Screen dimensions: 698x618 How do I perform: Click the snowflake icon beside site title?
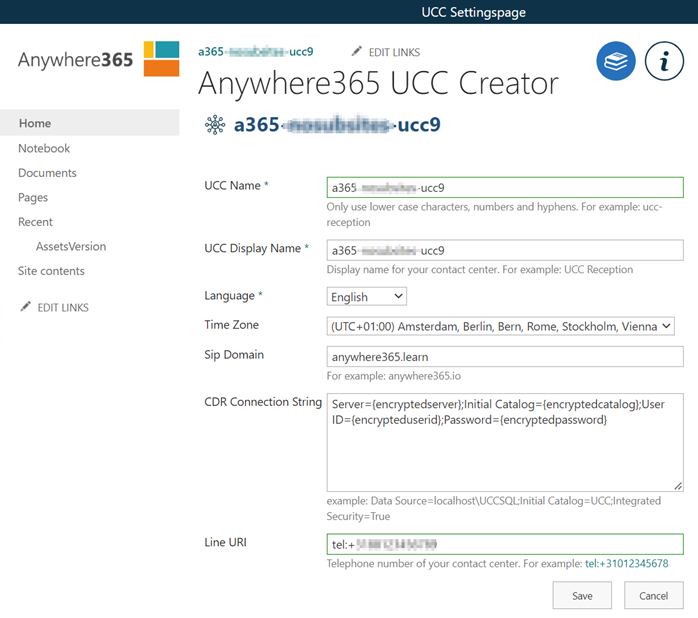tap(214, 125)
